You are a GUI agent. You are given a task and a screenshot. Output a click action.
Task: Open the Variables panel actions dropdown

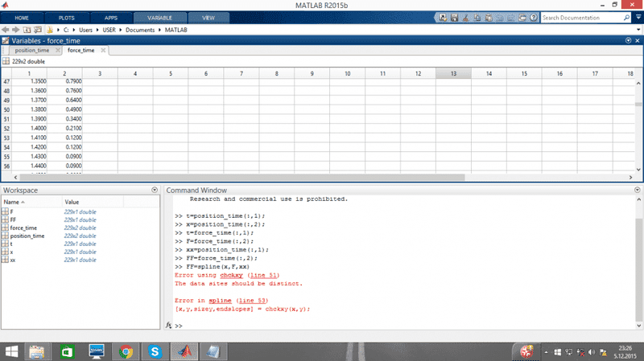click(x=628, y=41)
